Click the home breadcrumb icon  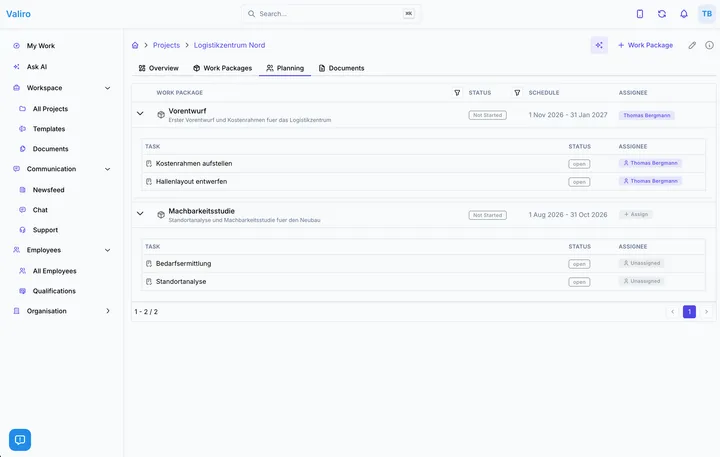point(135,45)
